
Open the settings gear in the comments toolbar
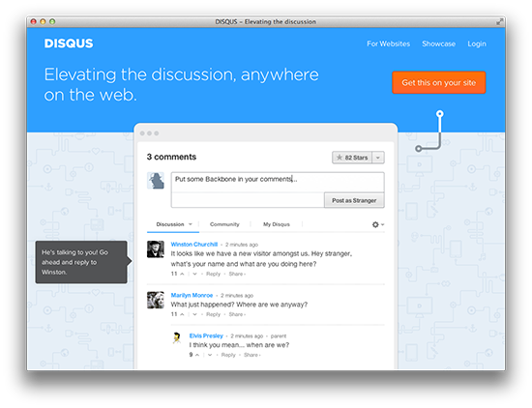(x=377, y=224)
